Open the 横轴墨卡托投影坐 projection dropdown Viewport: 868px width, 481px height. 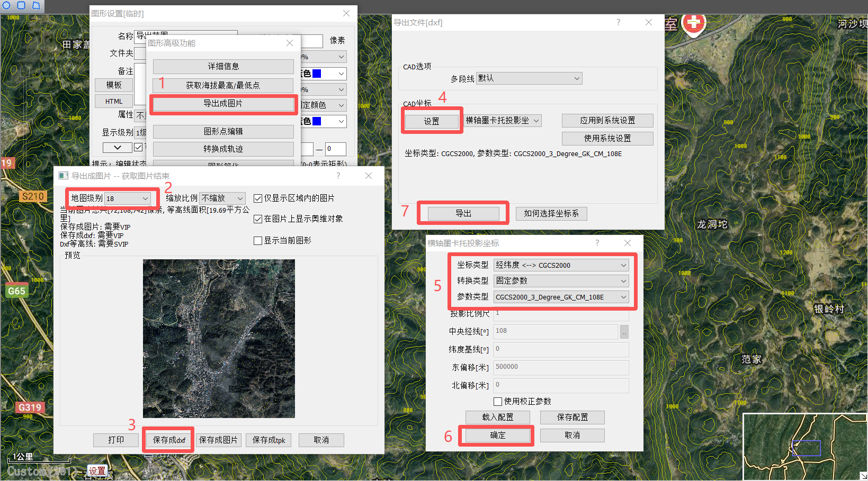coord(503,121)
